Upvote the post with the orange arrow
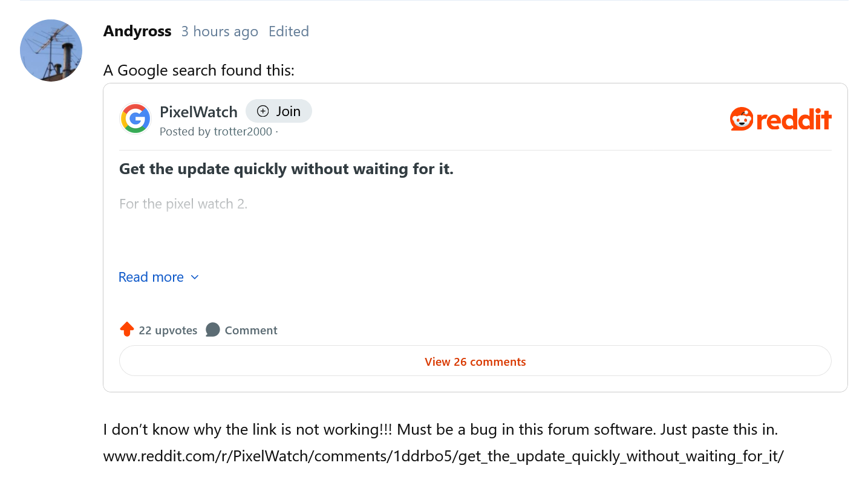868x477 pixels. click(x=127, y=329)
